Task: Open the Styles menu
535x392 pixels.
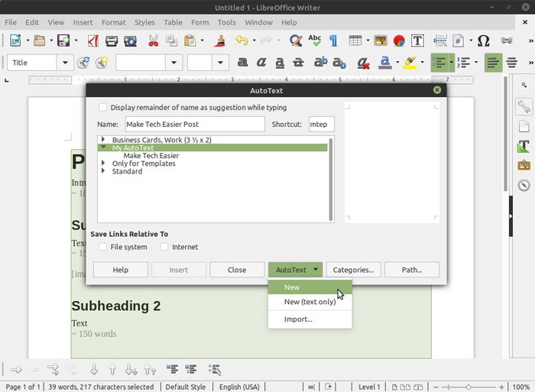Action: coord(144,22)
